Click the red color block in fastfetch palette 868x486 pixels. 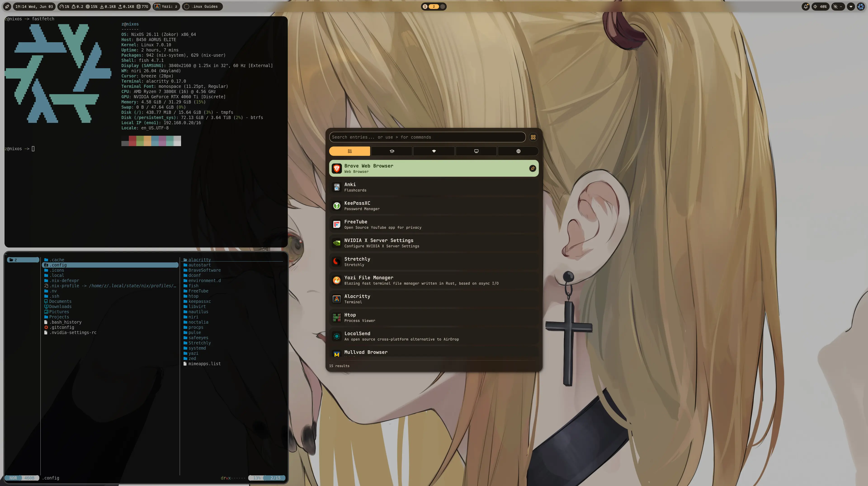point(132,141)
